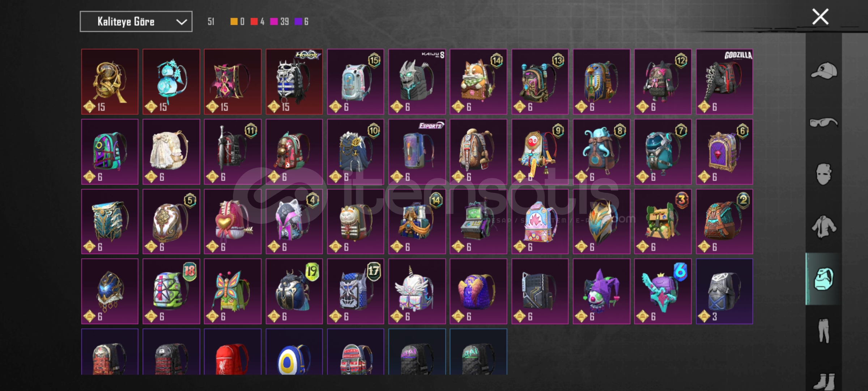Viewport: 868px width, 391px height.
Task: Filter by the red quality swatch
Action: pyautogui.click(x=254, y=22)
